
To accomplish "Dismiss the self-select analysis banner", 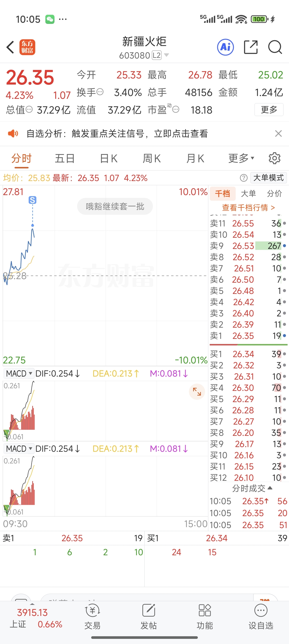I will (x=278, y=133).
